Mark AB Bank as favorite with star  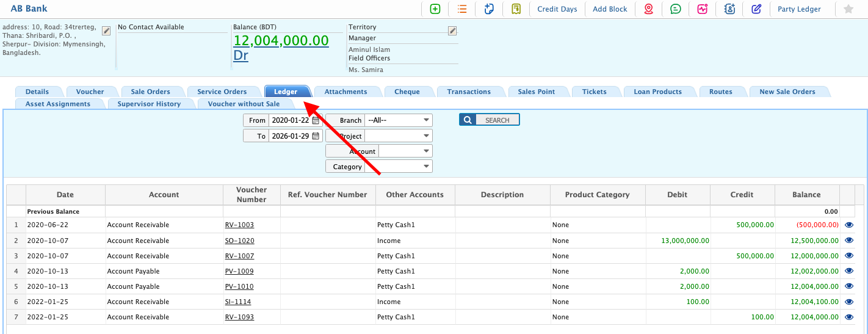848,9
